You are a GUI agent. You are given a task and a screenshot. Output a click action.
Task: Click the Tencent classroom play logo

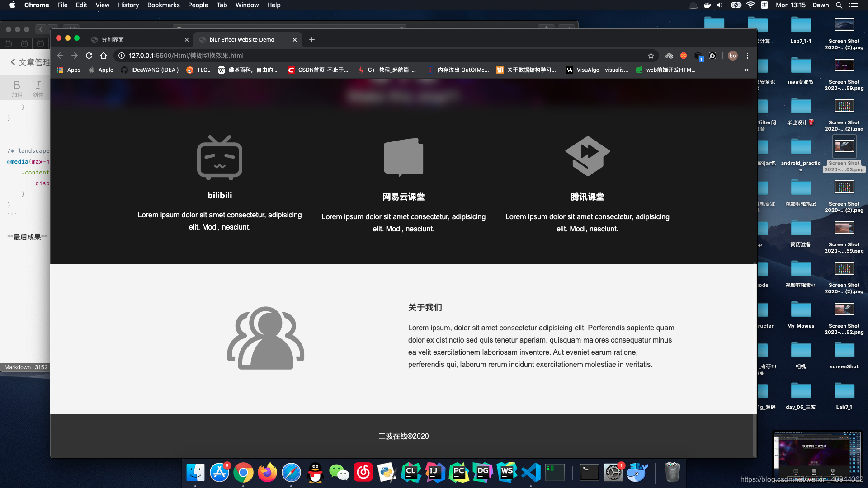pyautogui.click(x=587, y=156)
